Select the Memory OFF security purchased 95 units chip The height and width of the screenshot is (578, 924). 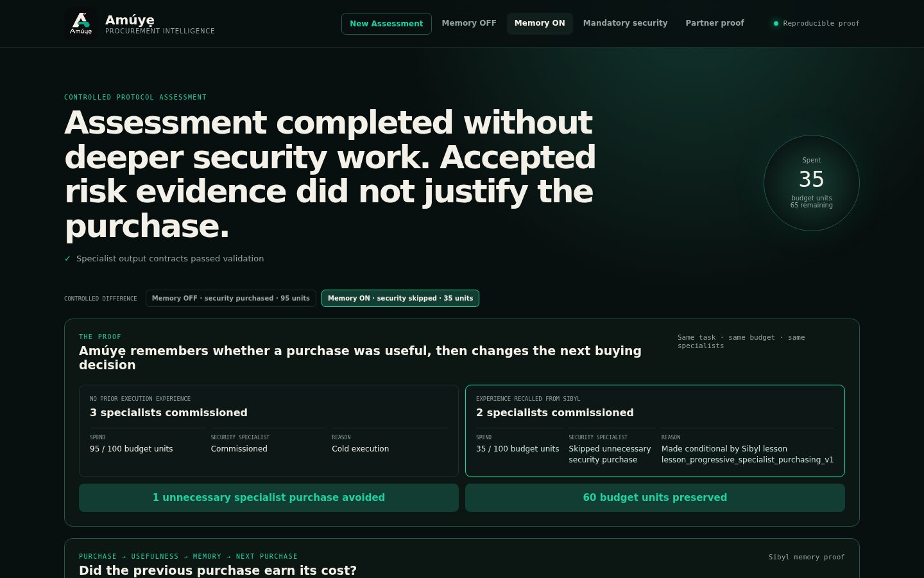[x=231, y=298]
